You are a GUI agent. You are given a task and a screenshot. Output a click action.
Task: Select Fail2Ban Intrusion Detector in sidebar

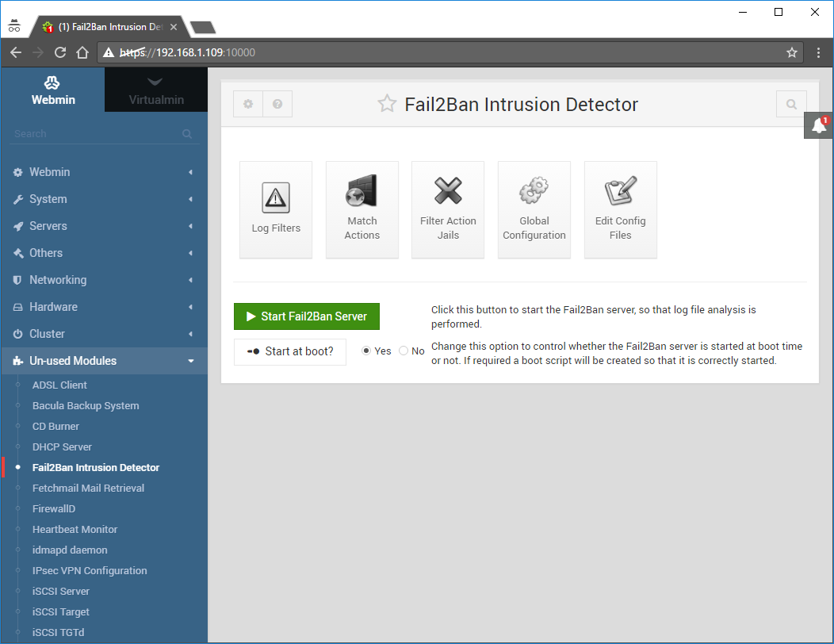(x=96, y=467)
